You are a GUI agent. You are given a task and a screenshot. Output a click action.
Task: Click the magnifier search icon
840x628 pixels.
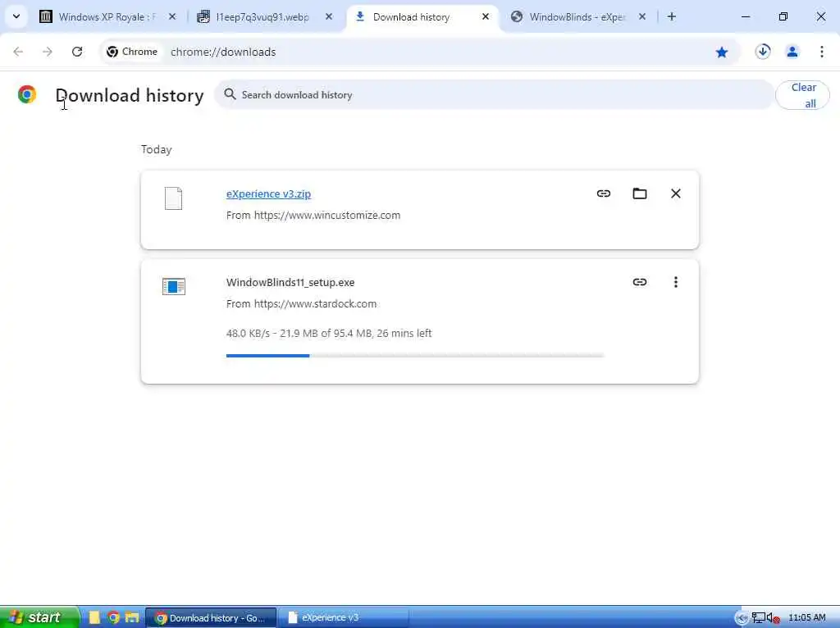point(230,94)
